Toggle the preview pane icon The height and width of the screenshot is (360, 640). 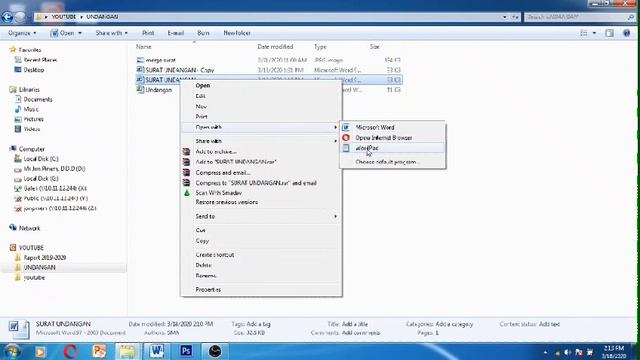click(x=609, y=33)
